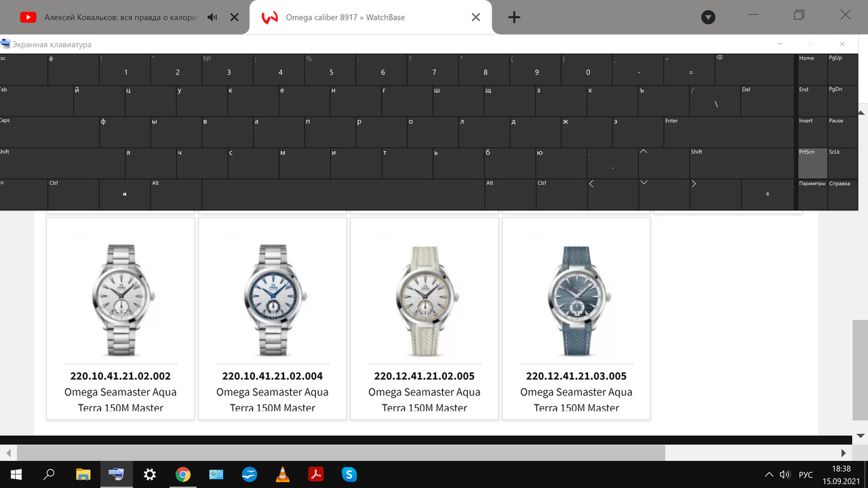Open Chrome from the taskbar
868x488 pixels.
pos(183,474)
